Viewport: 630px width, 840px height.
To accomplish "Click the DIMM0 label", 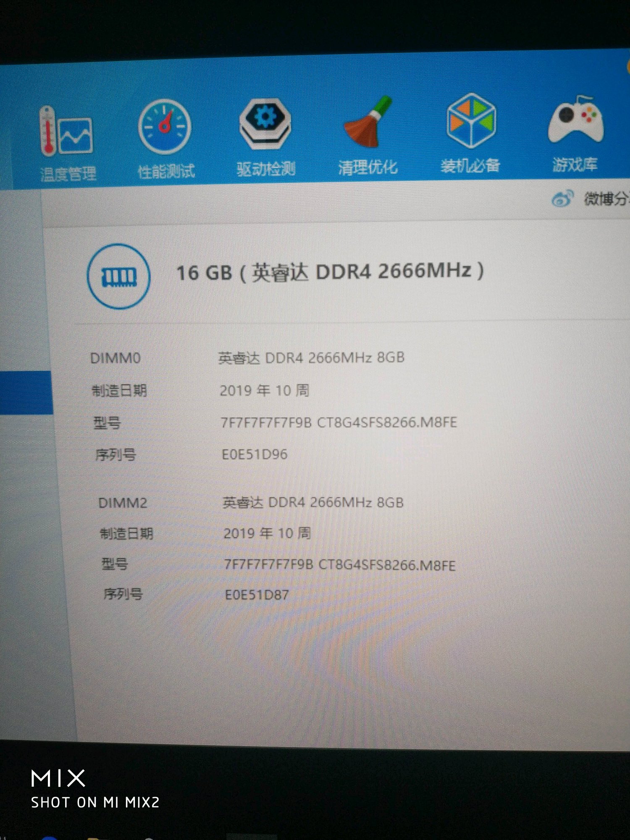I will click(x=115, y=358).
